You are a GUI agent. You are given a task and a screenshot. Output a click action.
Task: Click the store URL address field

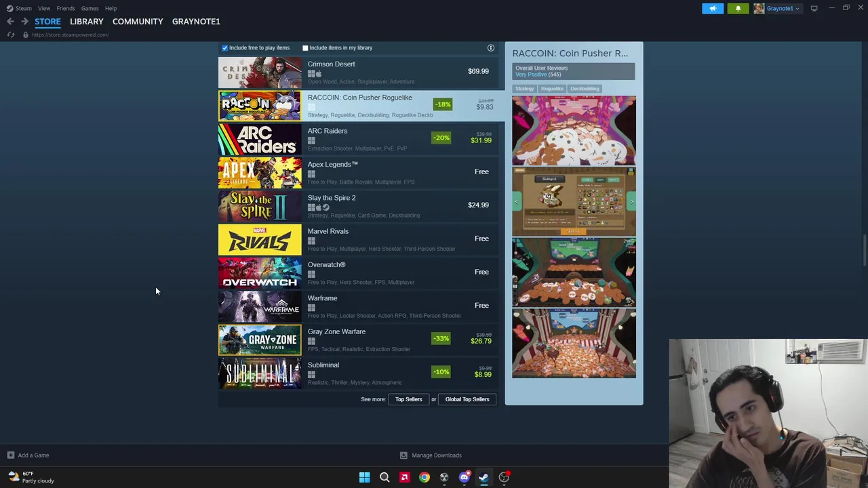point(70,35)
